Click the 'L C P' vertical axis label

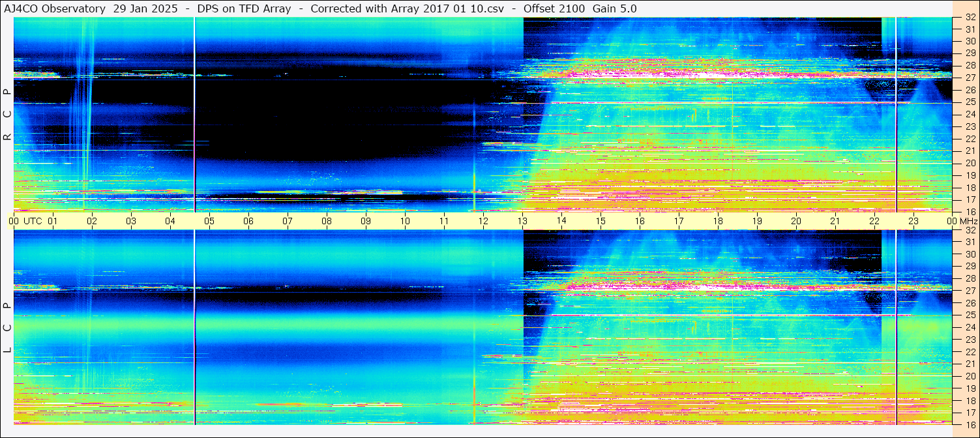pyautogui.click(x=7, y=328)
